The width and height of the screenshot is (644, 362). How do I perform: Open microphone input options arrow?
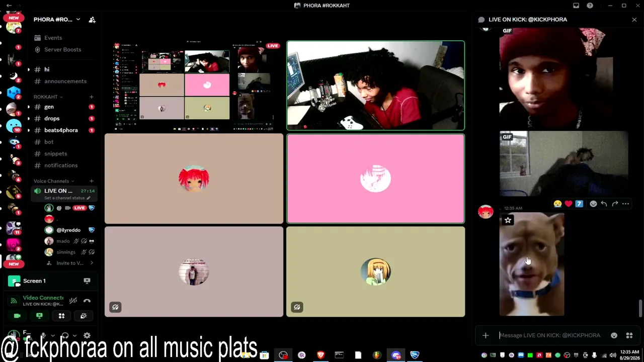pos(53,335)
